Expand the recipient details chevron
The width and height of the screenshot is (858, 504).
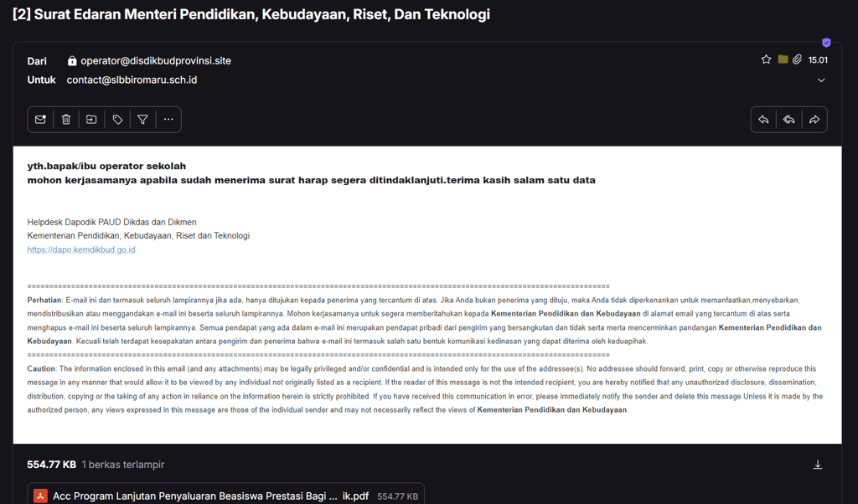click(821, 80)
